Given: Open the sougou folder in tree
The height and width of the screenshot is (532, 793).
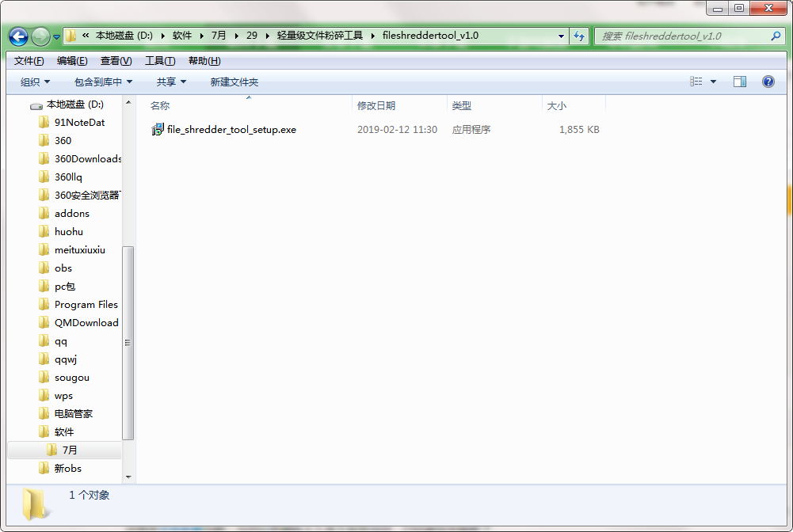Looking at the screenshot, I should tap(72, 378).
